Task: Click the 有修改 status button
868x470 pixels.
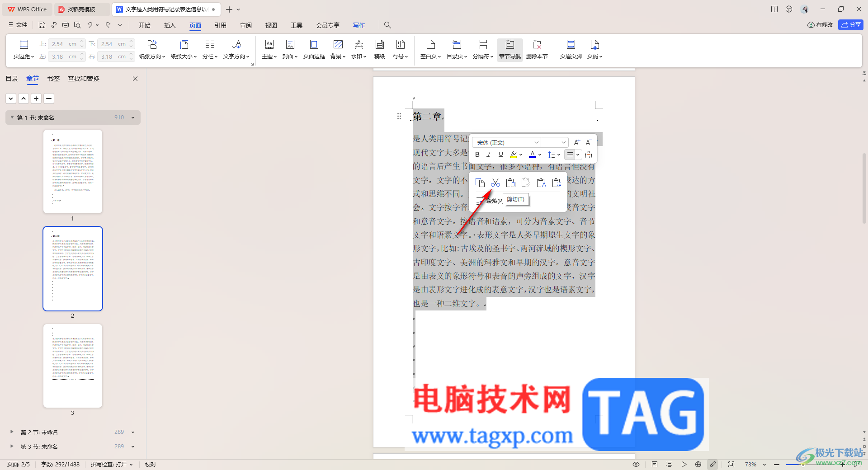Action: tap(820, 25)
